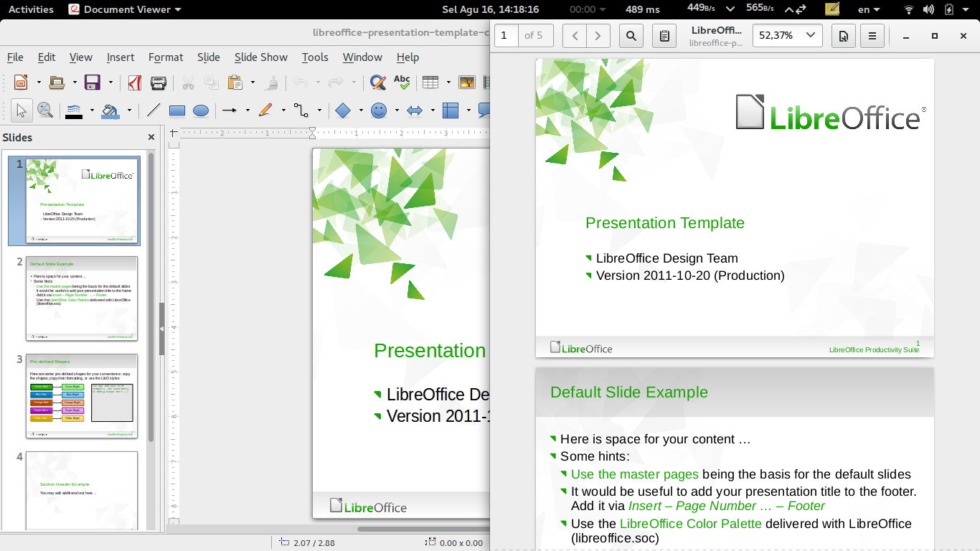
Task: Select the Ellipse shape tool
Action: pyautogui.click(x=201, y=110)
